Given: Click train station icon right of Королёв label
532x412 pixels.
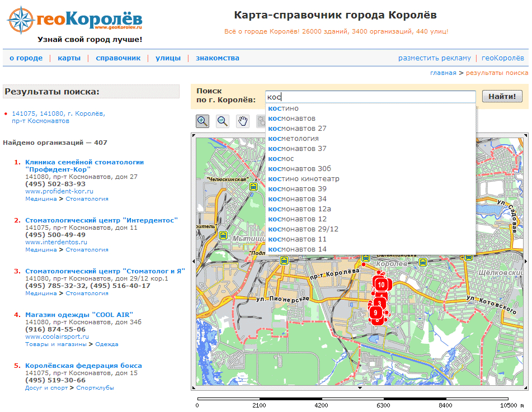Looking at the screenshot, I should 423,262.
